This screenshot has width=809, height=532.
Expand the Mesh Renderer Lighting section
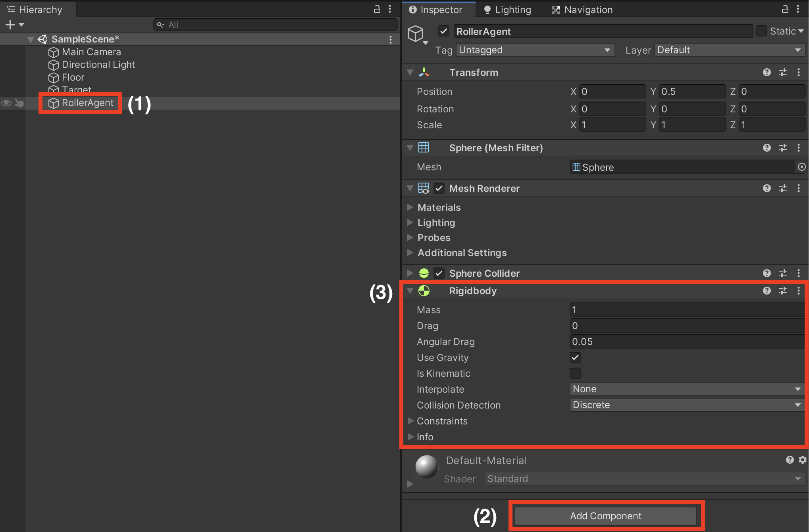coord(410,222)
